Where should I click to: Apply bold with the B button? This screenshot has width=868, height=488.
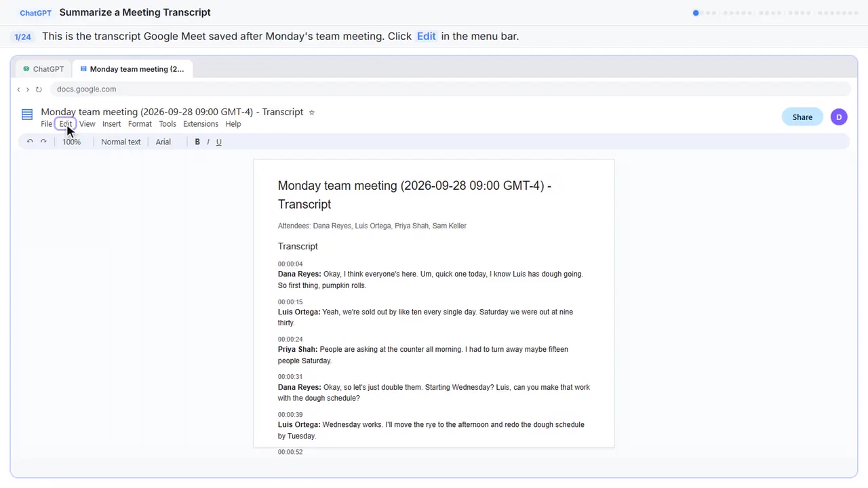pos(197,142)
